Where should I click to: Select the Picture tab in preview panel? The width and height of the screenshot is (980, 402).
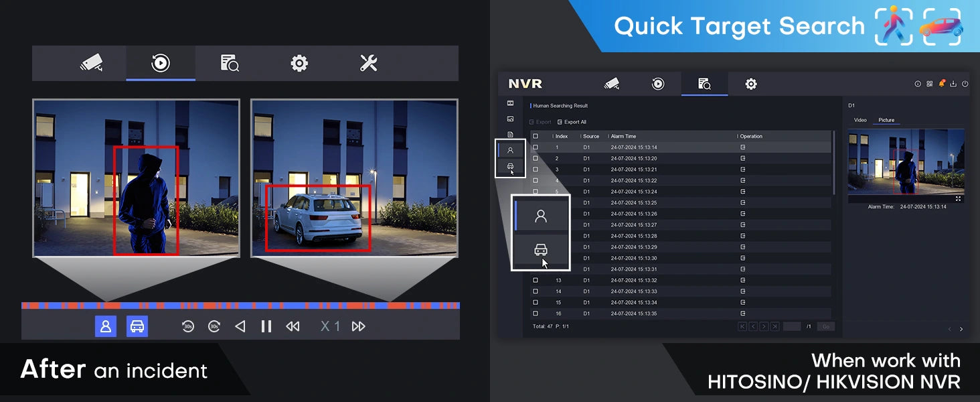point(886,120)
